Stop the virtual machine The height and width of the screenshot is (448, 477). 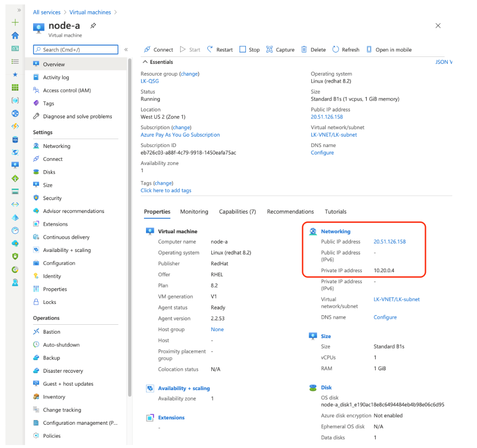click(x=249, y=50)
